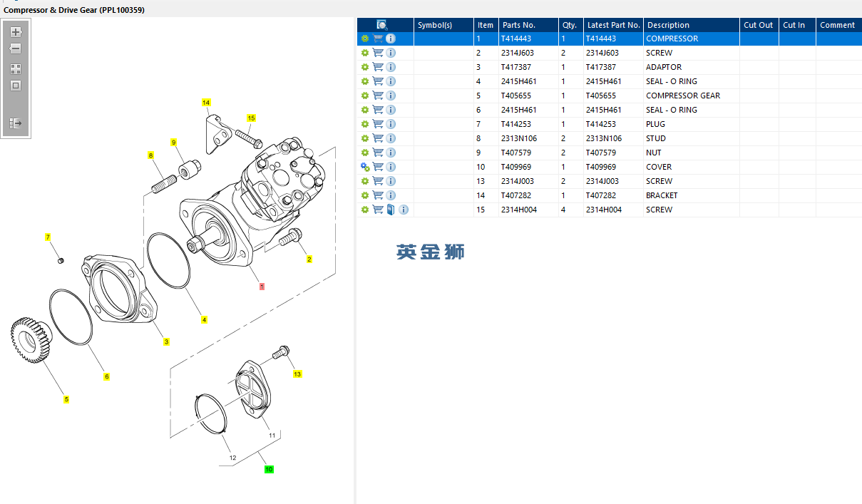Sort table by Parts No. column header
Viewport: 862px width, 504px height.
point(518,25)
